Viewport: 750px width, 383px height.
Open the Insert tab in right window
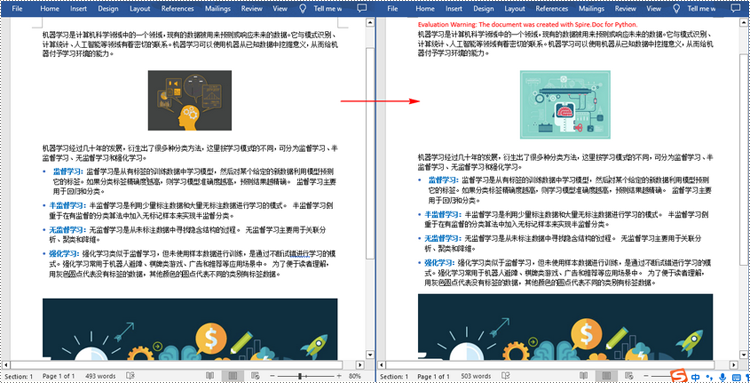pos(454,9)
